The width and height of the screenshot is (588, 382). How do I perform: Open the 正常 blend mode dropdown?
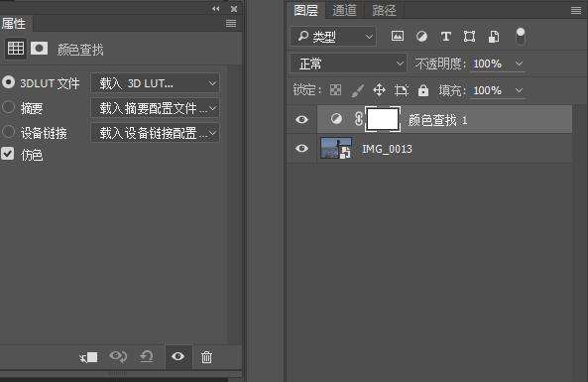[x=348, y=64]
